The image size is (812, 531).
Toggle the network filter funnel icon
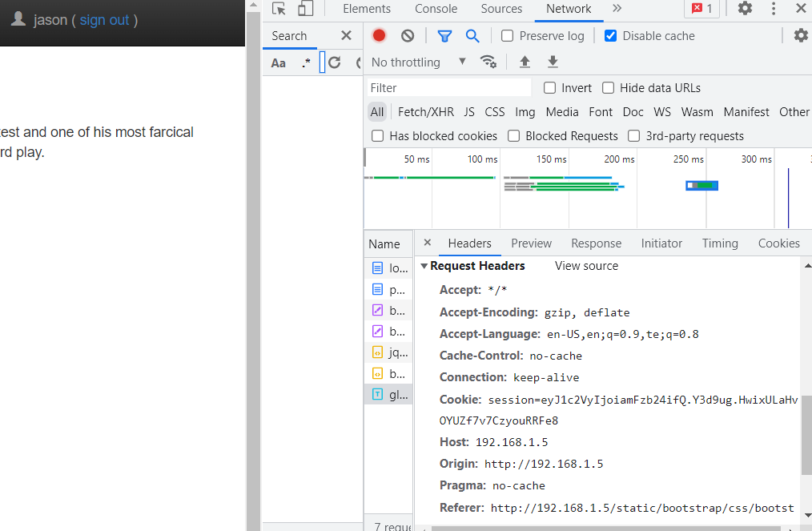pyautogui.click(x=444, y=36)
